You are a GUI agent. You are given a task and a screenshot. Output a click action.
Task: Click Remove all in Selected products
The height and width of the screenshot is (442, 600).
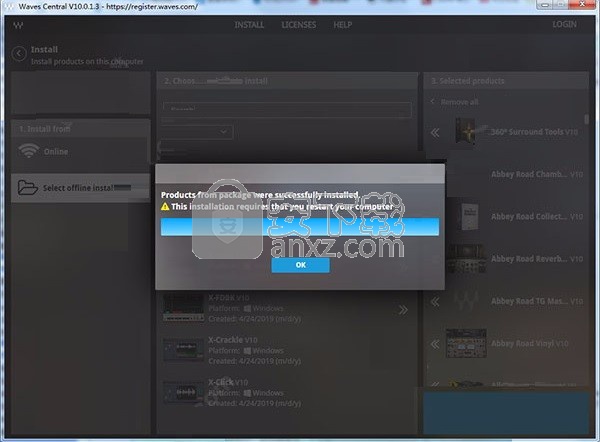click(459, 102)
